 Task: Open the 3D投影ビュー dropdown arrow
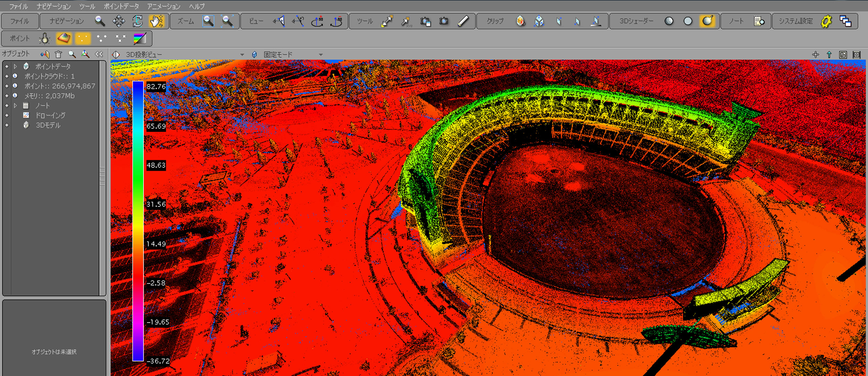tap(242, 55)
